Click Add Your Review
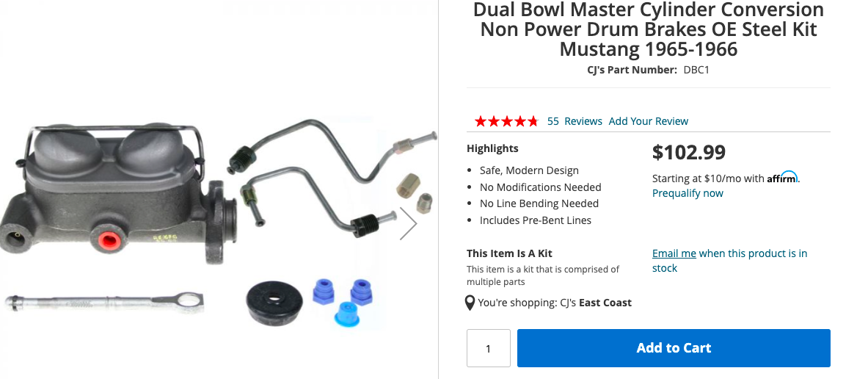The width and height of the screenshot is (868, 379). [648, 121]
